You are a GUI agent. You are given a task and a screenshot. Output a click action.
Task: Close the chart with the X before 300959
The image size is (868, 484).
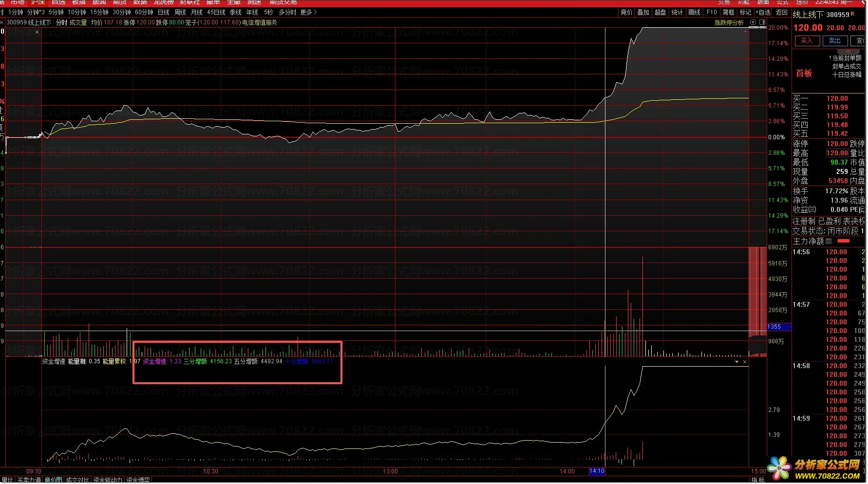click(x=2, y=22)
